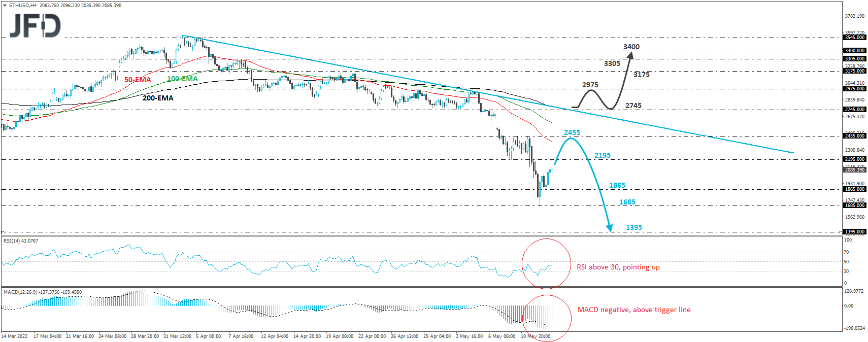This screenshot has height=342, width=868.
Task: Click the 1865.000 price level tag
Action: 855,189
